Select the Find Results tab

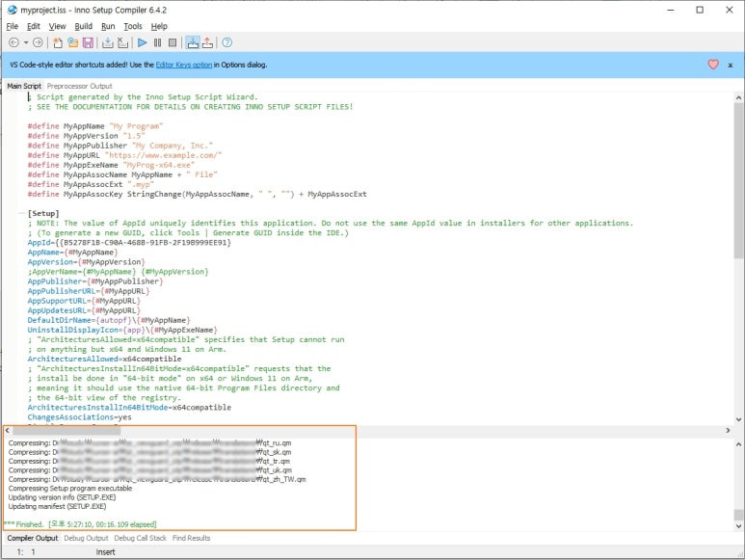click(x=191, y=538)
